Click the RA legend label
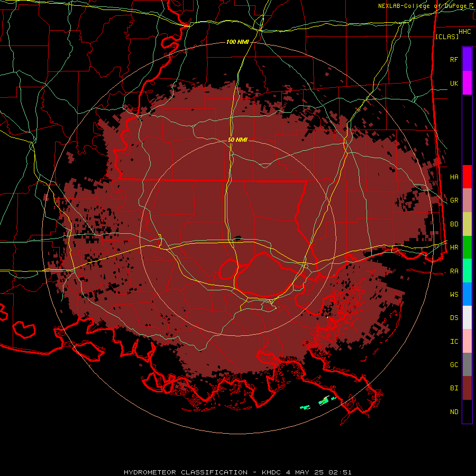 (x=454, y=271)
